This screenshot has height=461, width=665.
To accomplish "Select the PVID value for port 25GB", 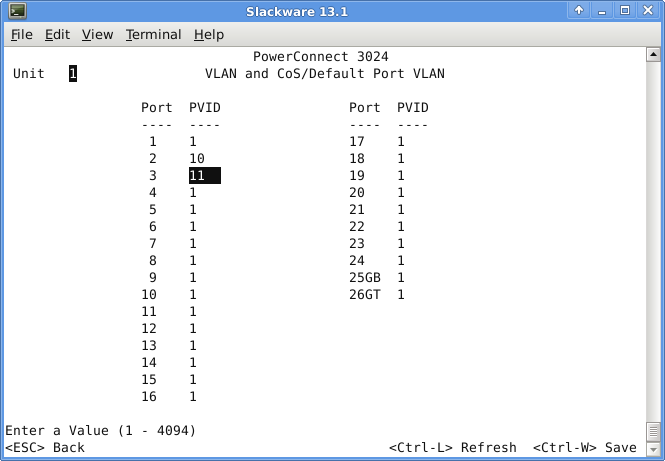I will tap(401, 277).
